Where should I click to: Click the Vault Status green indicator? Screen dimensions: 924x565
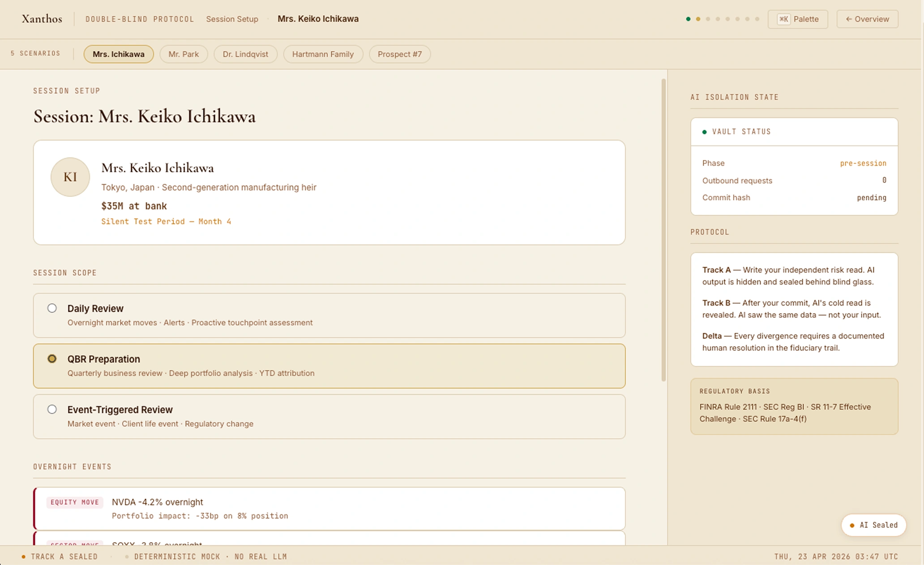click(705, 132)
